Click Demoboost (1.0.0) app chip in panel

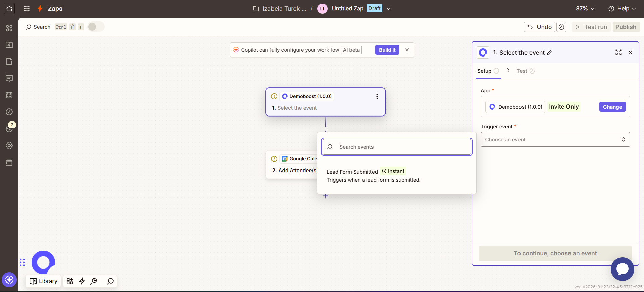pyautogui.click(x=515, y=107)
